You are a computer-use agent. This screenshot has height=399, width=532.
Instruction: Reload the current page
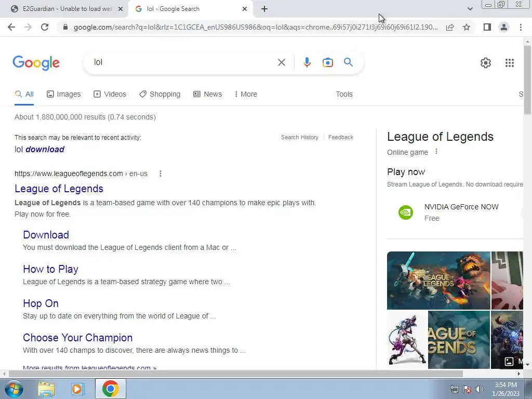point(45,27)
